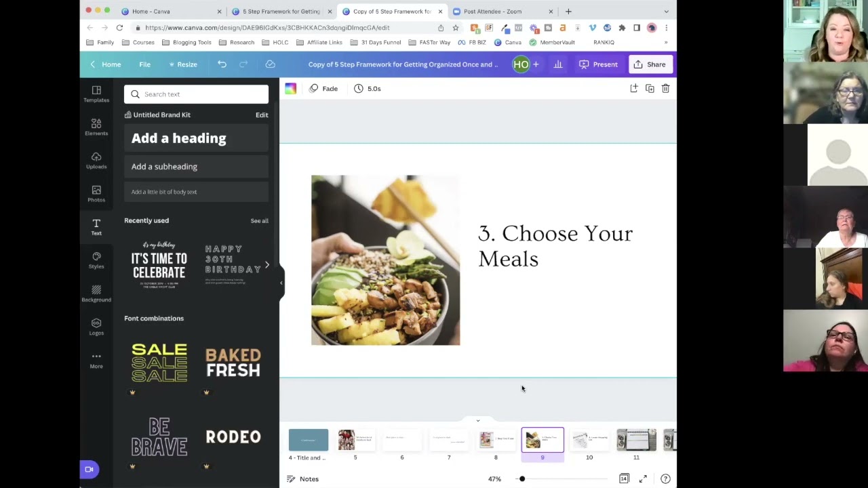Open a new browser tab
The image size is (868, 488).
coord(568,12)
